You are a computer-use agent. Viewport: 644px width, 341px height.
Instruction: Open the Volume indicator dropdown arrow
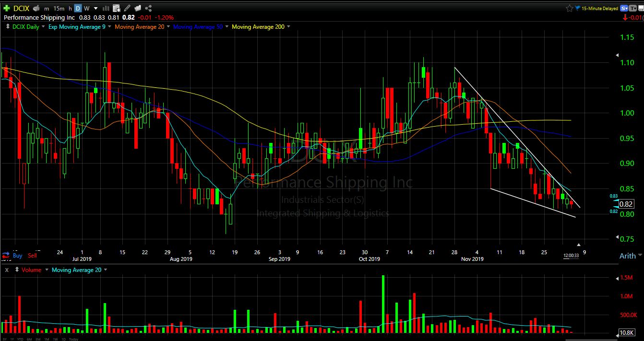[x=47, y=270]
